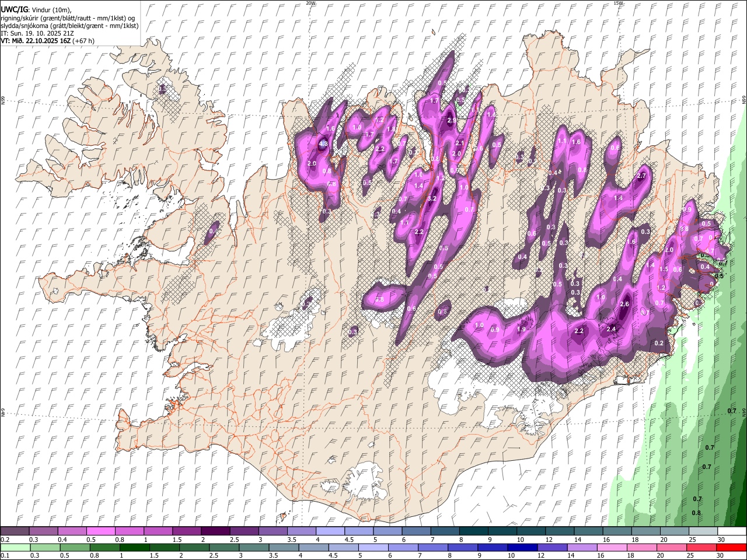747x560 pixels.
Task: Click the pale lavender 4 swatch in upper legend
Action: (330, 531)
